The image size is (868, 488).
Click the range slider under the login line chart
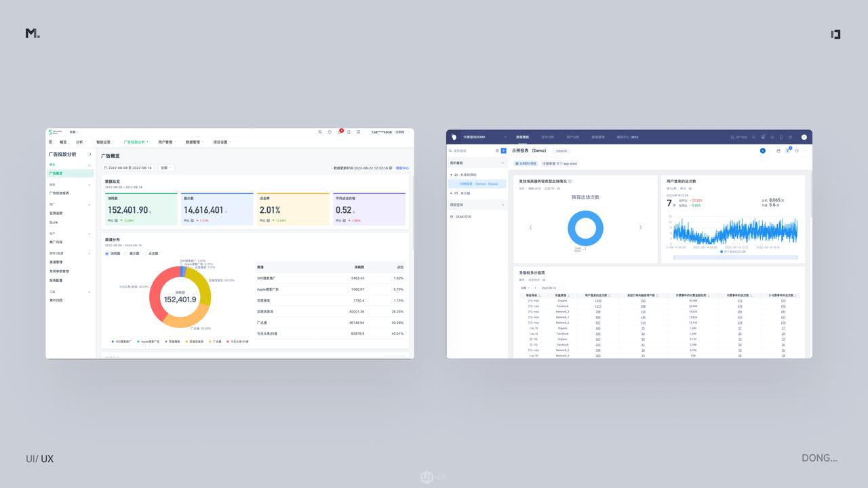point(735,258)
